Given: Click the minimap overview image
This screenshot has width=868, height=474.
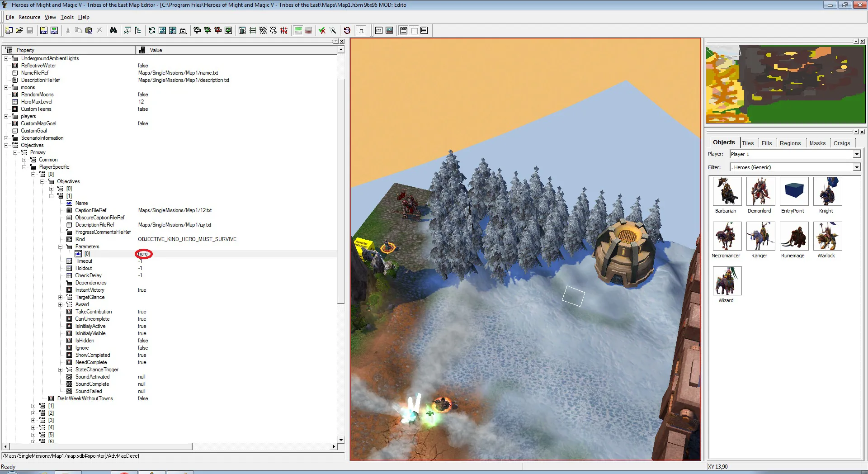Looking at the screenshot, I should click(x=785, y=84).
